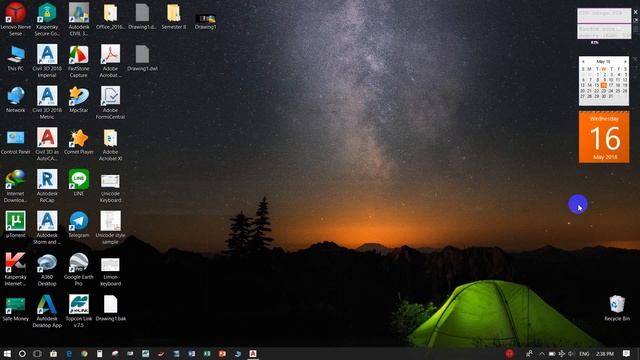Open the Office_2016 folder

pyautogui.click(x=110, y=16)
